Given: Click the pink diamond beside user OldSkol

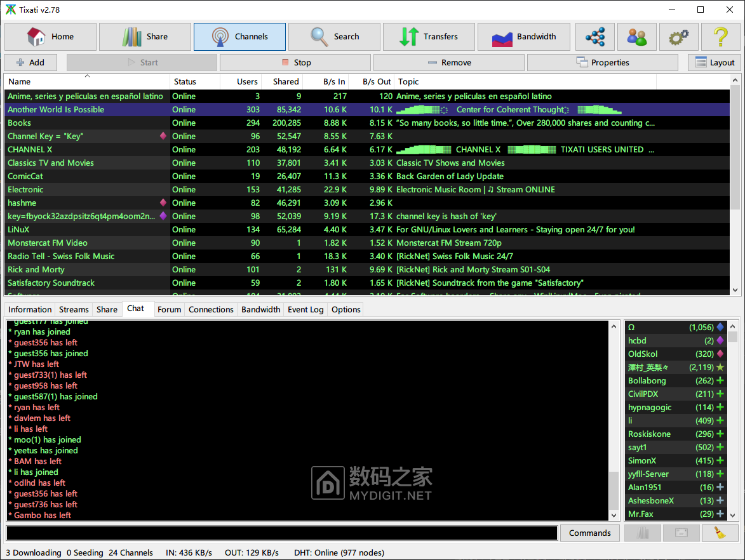Looking at the screenshot, I should (x=720, y=354).
